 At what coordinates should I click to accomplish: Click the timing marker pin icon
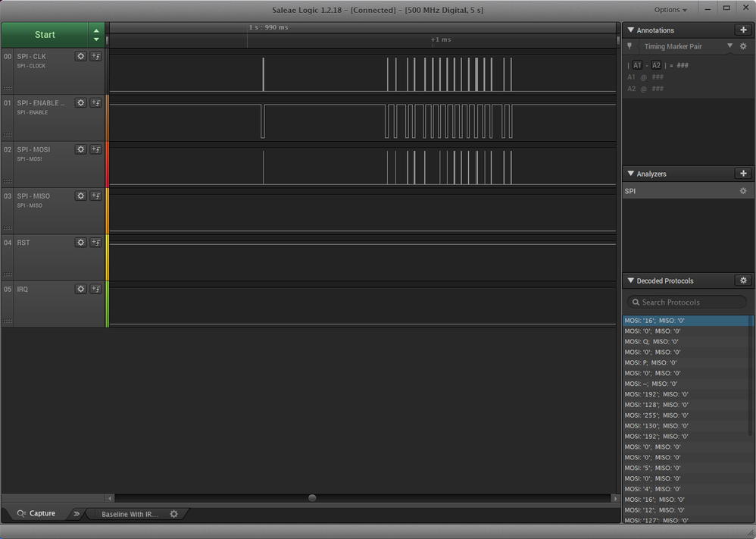(x=629, y=46)
